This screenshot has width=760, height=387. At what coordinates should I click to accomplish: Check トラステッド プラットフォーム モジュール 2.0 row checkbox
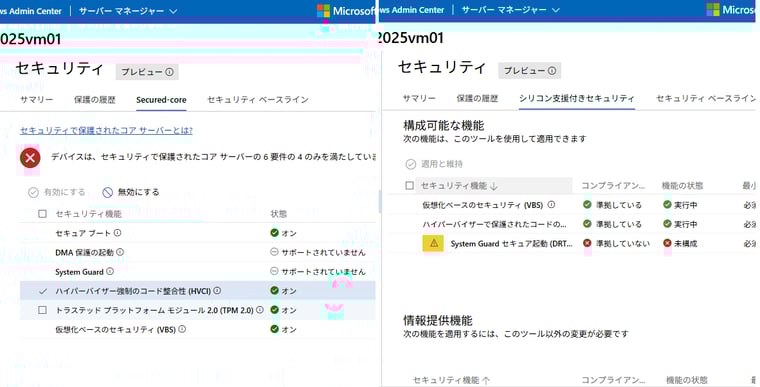point(42,310)
